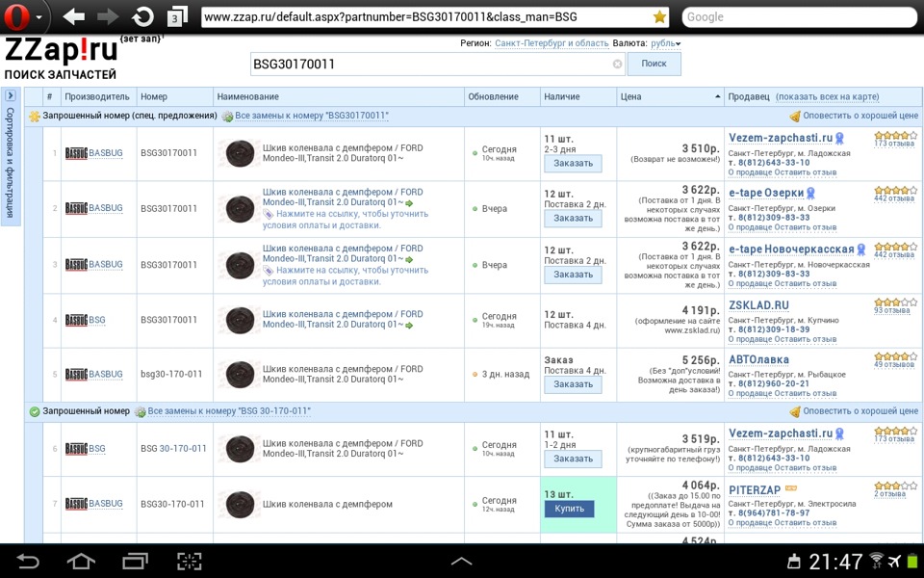
Task: Open seller Vezem-zapchasti.ru in row 1
Action: 781,138
